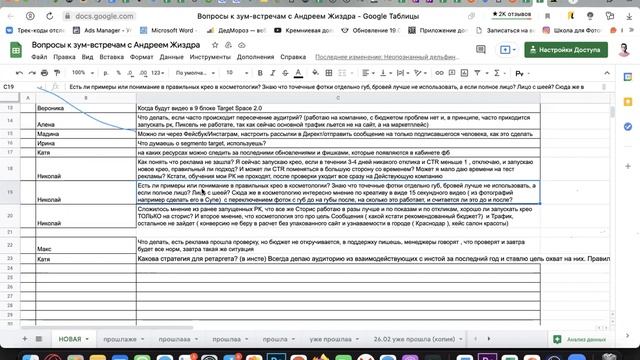This screenshot has width=640, height=360.
Task: Click the docs.google.com address bar
Action: pyautogui.click(x=104, y=16)
